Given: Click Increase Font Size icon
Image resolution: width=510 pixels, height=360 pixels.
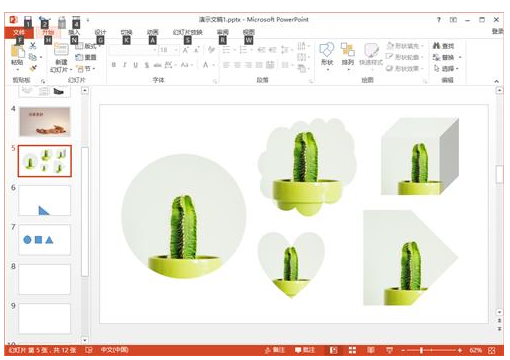Looking at the screenshot, I should pyautogui.click(x=186, y=50).
